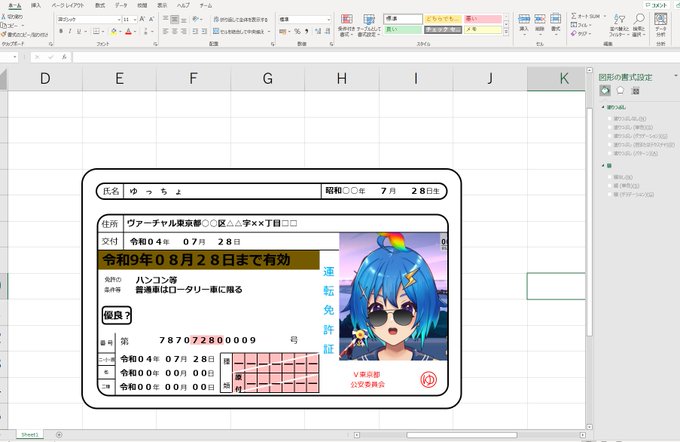Open the 数式 (Formulas) ribbon tab
Viewport: 680px width, 442px height.
point(100,6)
